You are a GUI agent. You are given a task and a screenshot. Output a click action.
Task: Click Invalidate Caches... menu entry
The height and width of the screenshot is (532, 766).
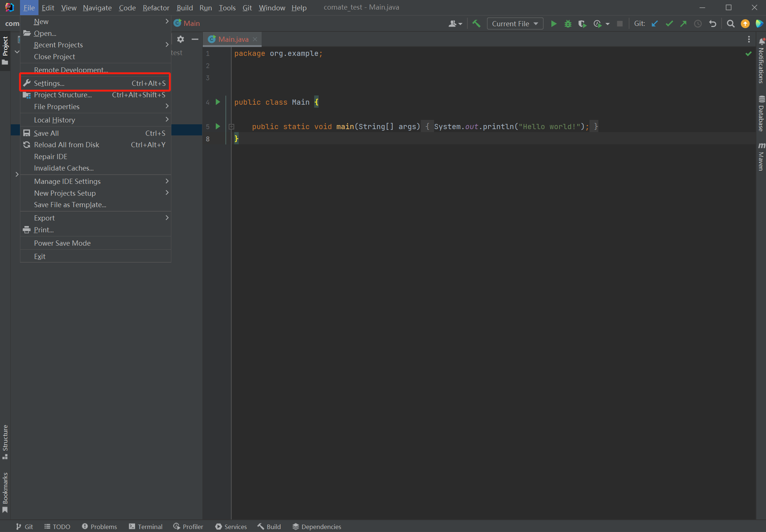coord(64,168)
